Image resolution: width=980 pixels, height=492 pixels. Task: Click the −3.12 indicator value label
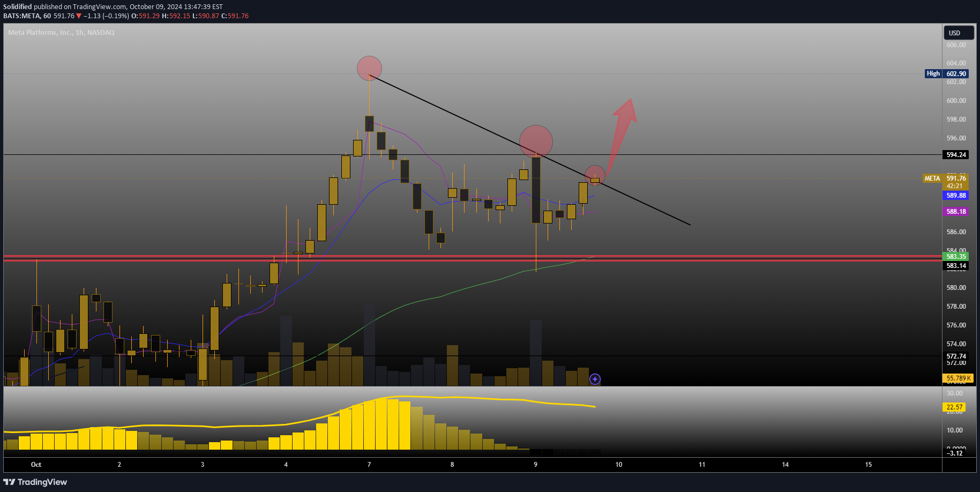(954, 453)
